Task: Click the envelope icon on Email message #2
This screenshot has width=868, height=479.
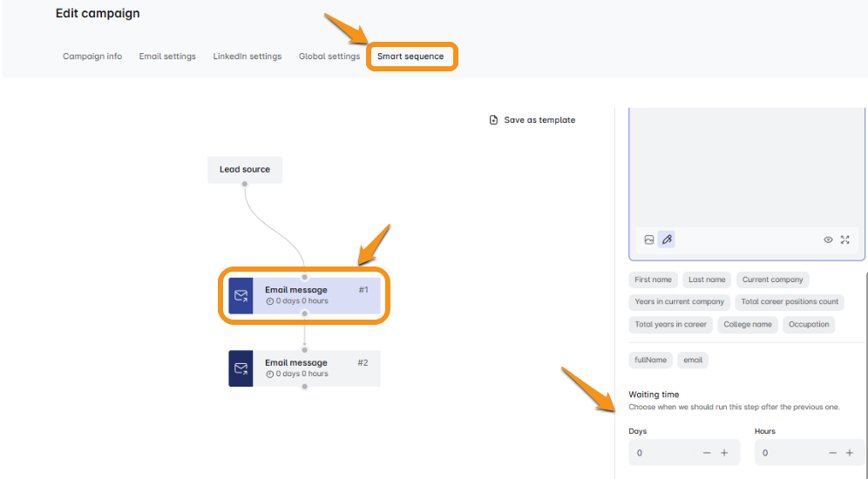Action: 241,368
